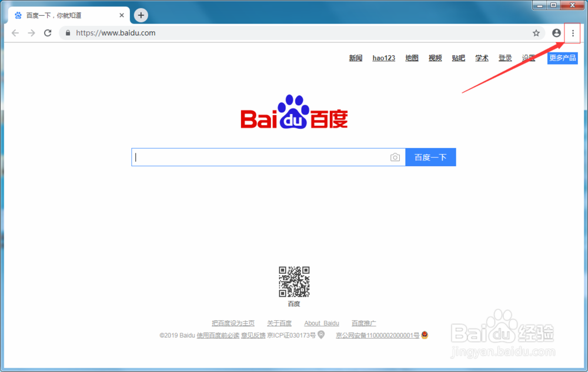Open the 地图 link
This screenshot has height=372, width=588.
(412, 58)
